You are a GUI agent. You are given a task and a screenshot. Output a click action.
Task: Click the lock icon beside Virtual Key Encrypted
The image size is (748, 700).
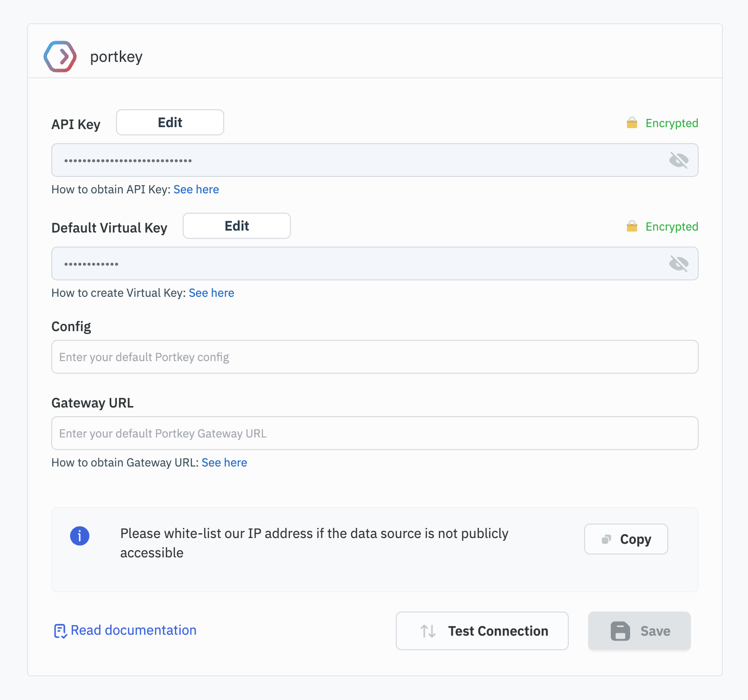[x=632, y=226]
